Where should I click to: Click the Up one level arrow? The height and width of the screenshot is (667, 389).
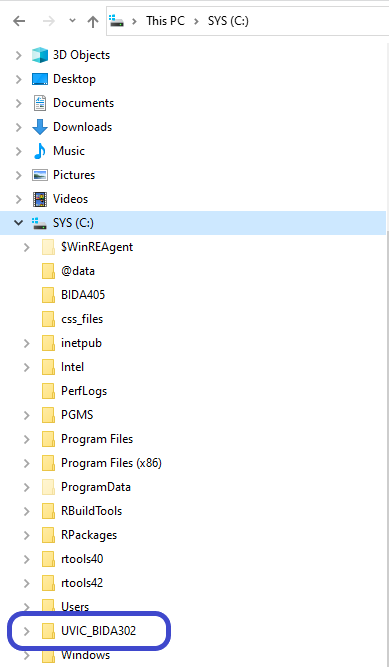pyautogui.click(x=93, y=21)
